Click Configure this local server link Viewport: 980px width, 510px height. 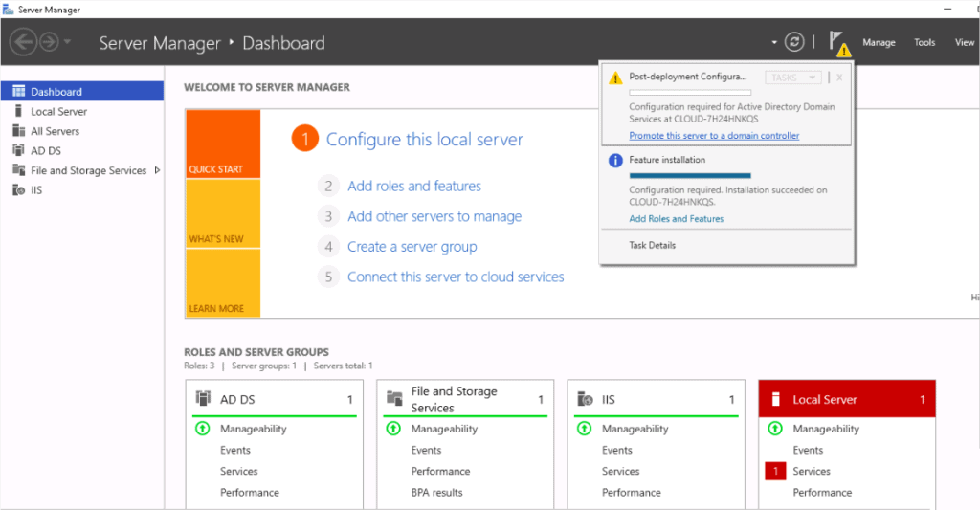pyautogui.click(x=424, y=140)
